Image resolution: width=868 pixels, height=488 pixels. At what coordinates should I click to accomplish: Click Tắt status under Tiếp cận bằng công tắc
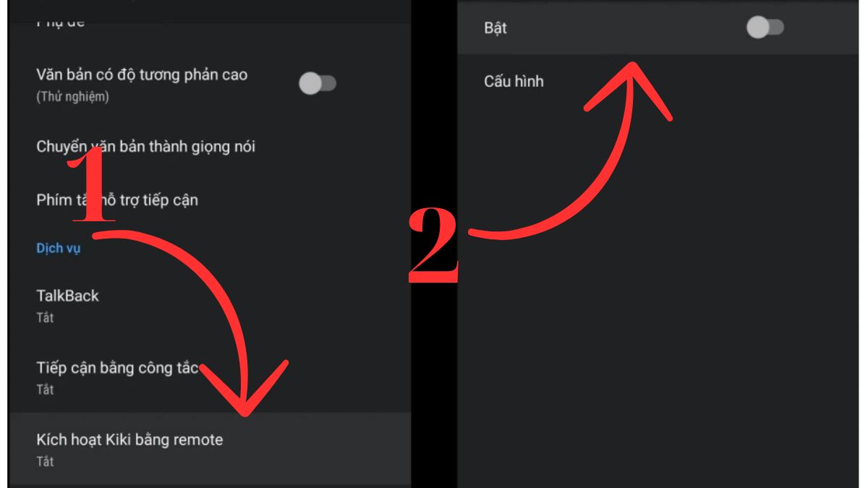[x=45, y=390]
